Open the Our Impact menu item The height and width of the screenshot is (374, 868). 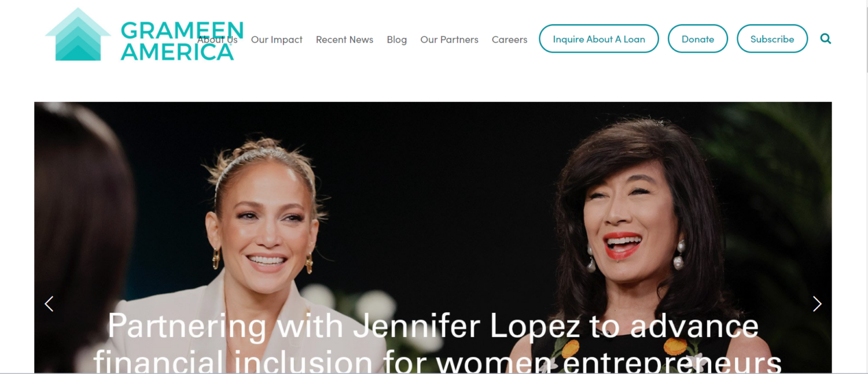277,39
